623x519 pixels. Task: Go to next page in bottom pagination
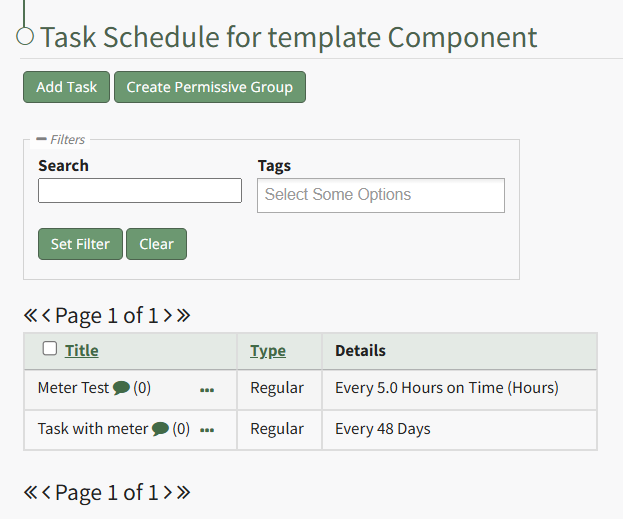[x=168, y=492]
